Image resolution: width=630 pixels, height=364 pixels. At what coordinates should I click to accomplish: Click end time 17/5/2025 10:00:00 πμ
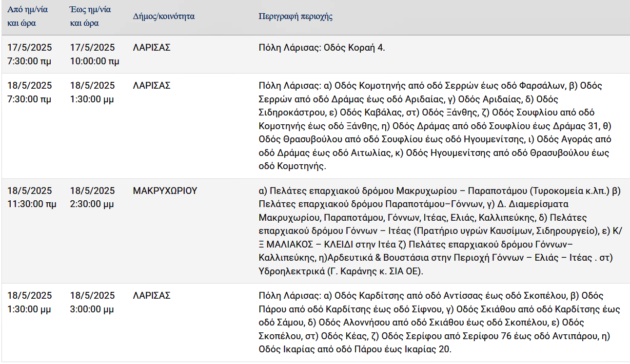click(95, 55)
